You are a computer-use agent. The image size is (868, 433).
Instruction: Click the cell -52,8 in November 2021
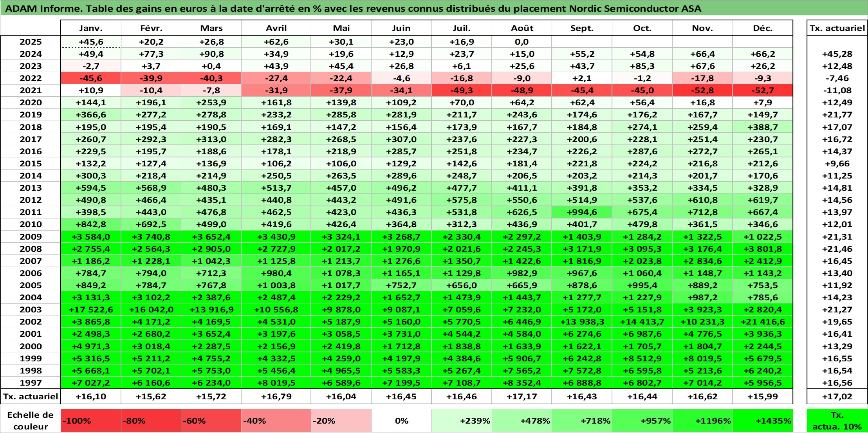tap(702, 90)
